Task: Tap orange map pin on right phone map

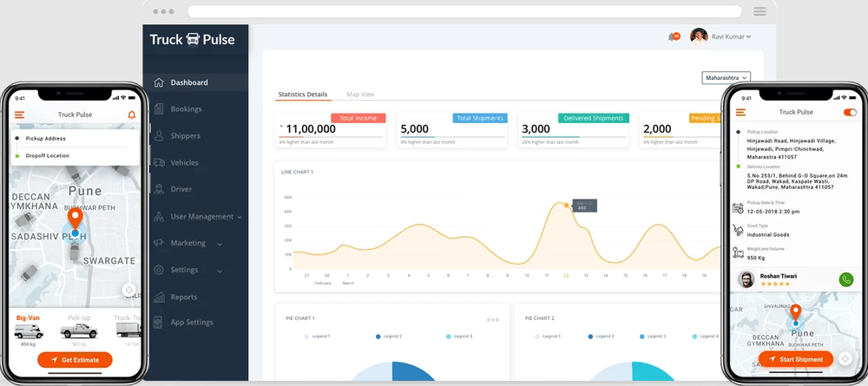Action: point(795,312)
